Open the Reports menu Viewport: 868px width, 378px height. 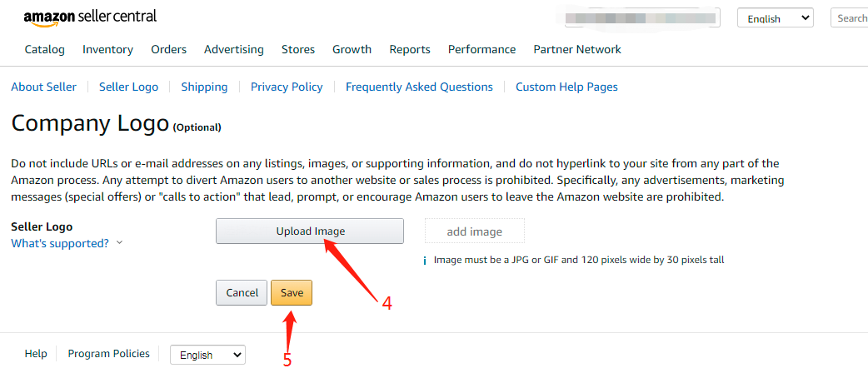coord(410,49)
